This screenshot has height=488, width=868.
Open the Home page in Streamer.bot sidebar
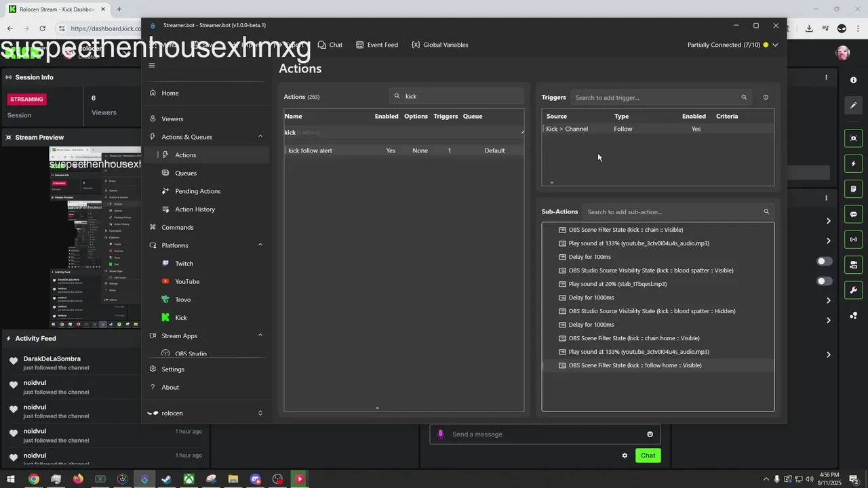tap(170, 93)
